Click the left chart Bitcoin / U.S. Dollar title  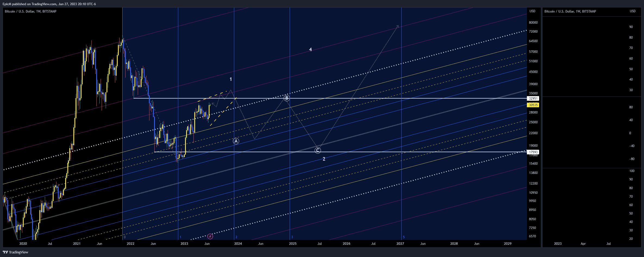(31, 11)
